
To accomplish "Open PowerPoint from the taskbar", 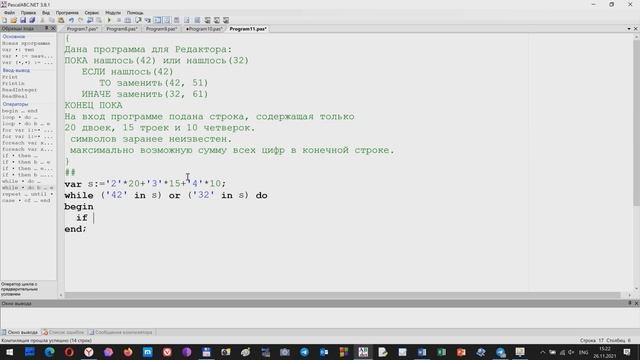I will click(461, 352).
